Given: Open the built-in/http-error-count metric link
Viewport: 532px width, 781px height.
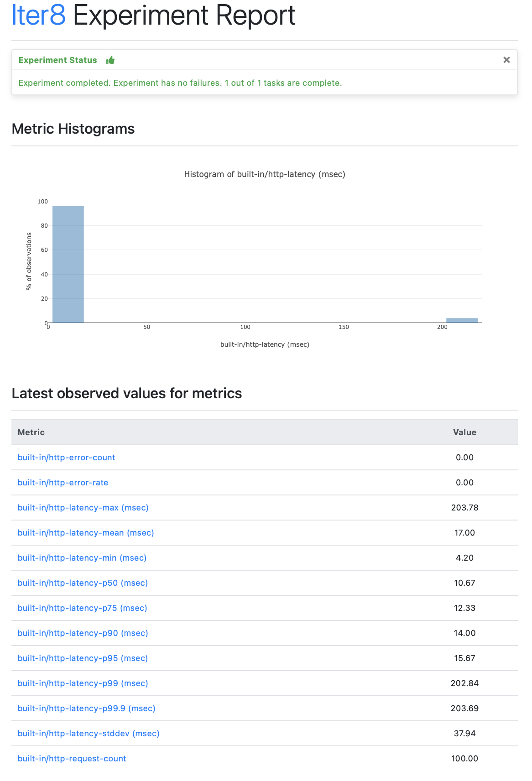Looking at the screenshot, I should [x=66, y=457].
